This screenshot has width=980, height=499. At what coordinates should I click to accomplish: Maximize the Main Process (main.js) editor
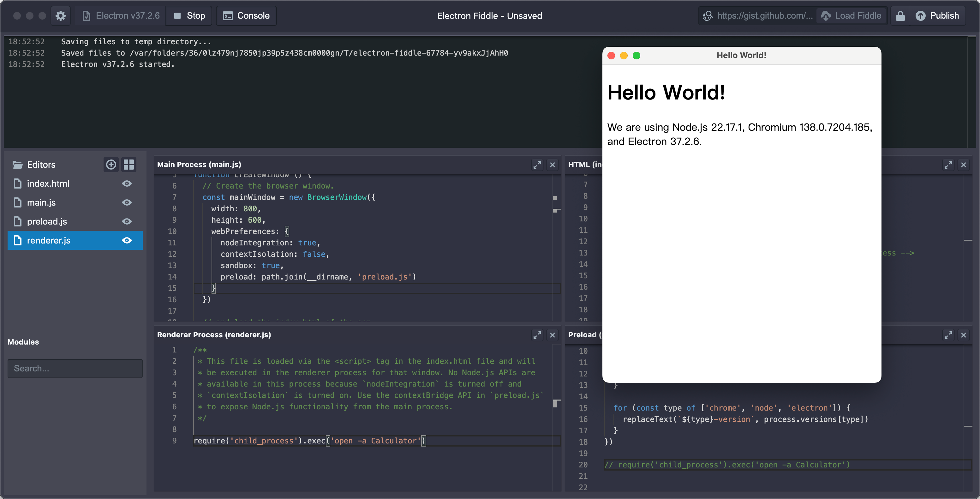click(537, 165)
